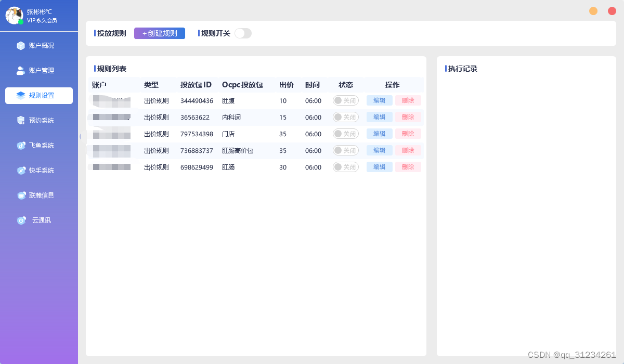The width and height of the screenshot is (624, 364).
Task: Select the 内科词 cell
Action: click(231, 118)
